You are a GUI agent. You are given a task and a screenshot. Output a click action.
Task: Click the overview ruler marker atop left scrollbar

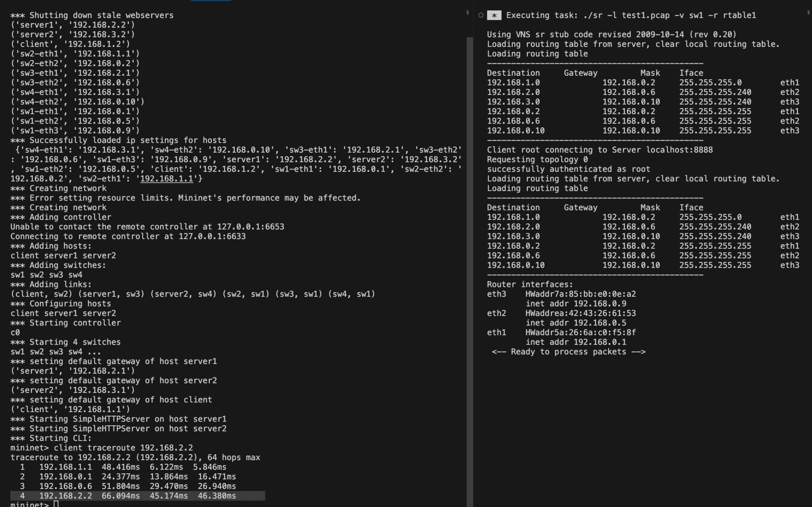tap(468, 13)
